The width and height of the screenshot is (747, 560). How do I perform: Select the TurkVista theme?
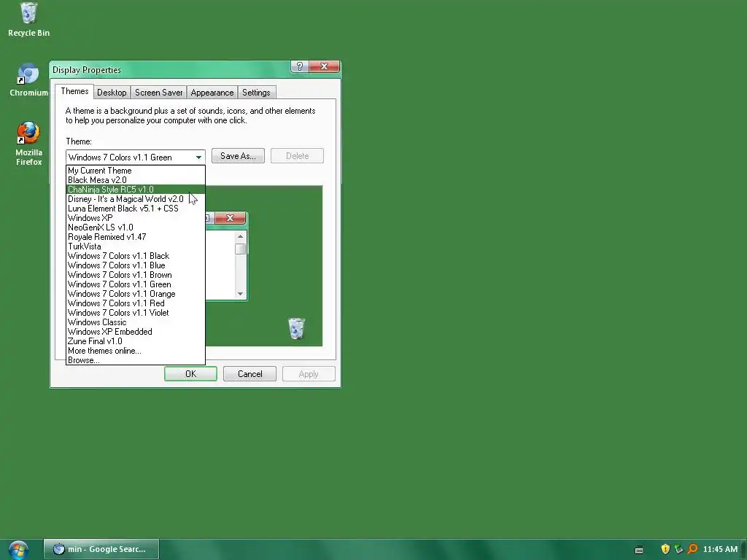136,246
